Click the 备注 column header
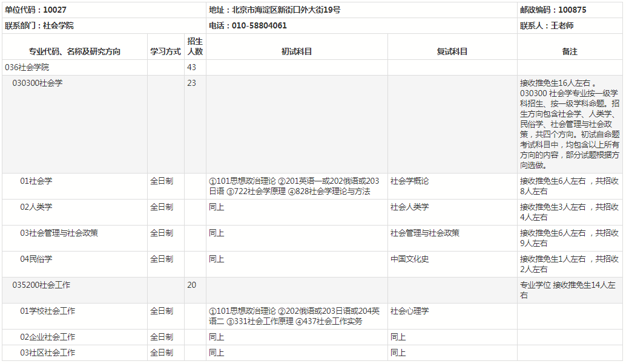The height and width of the screenshot is (364, 626). point(570,51)
